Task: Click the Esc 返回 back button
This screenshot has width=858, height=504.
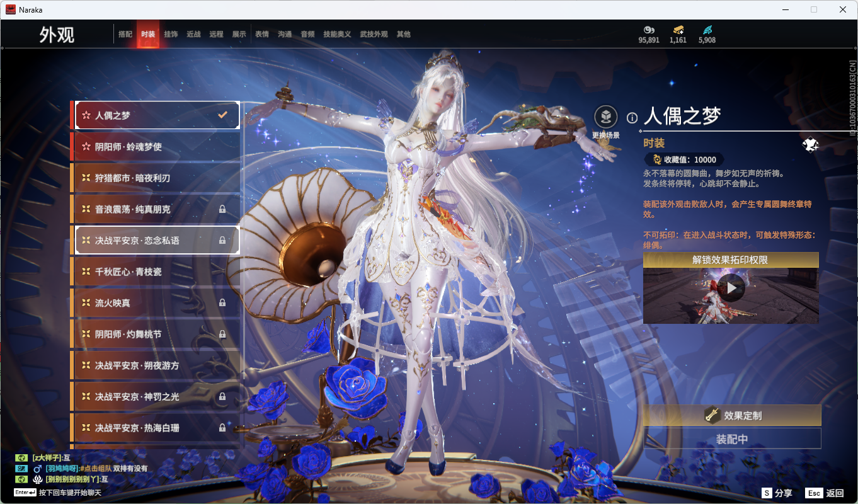Action: 825,493
